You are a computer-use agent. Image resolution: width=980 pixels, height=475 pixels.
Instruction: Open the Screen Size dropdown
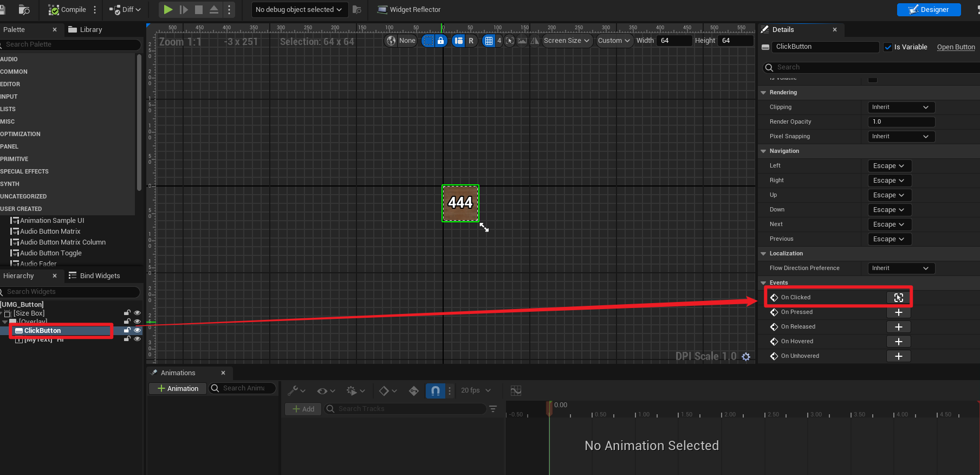coord(567,41)
